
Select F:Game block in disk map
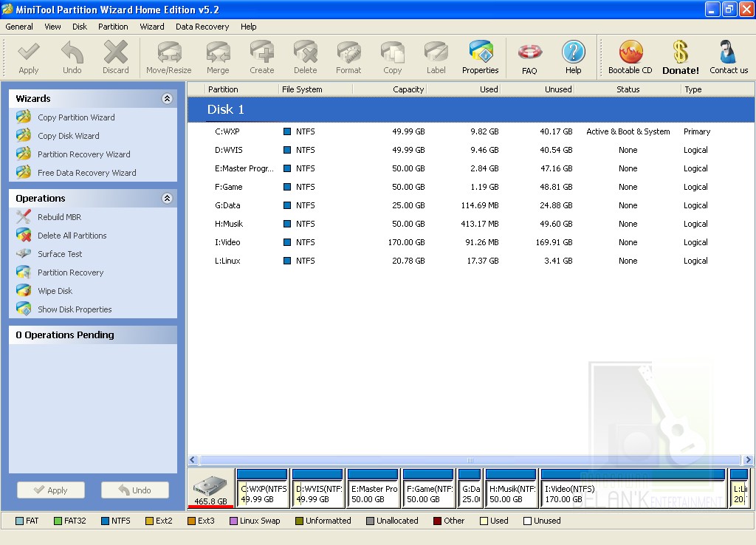tap(428, 488)
